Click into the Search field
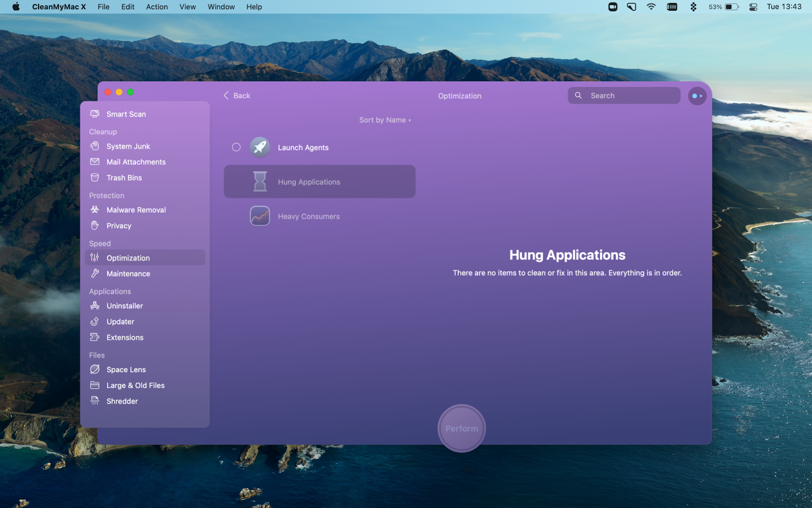The height and width of the screenshot is (508, 812). click(624, 96)
